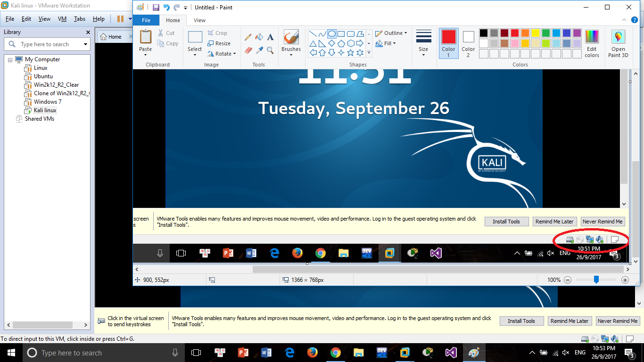Click the Paste clipboard icon
The height and width of the screenshot is (362, 644).
click(x=146, y=37)
